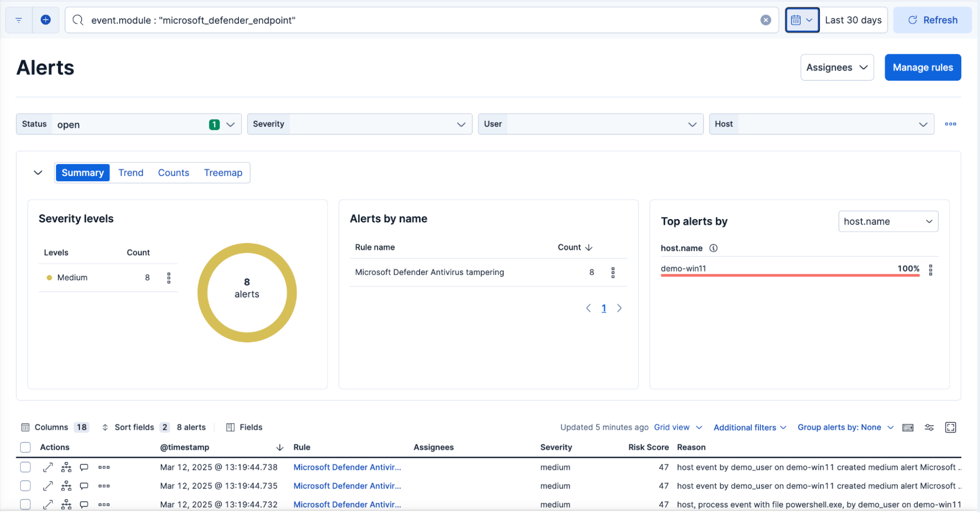Open table display settings sliders icon

point(929,428)
